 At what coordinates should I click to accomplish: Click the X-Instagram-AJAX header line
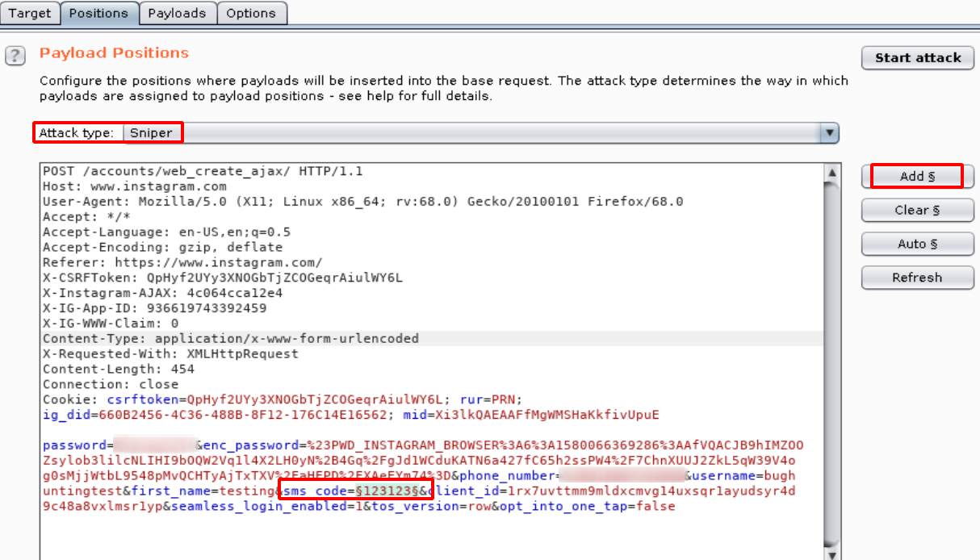pos(162,294)
